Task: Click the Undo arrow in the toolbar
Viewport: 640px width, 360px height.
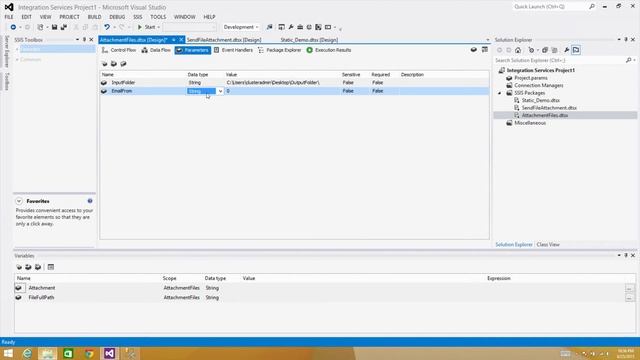Action: (x=107, y=27)
